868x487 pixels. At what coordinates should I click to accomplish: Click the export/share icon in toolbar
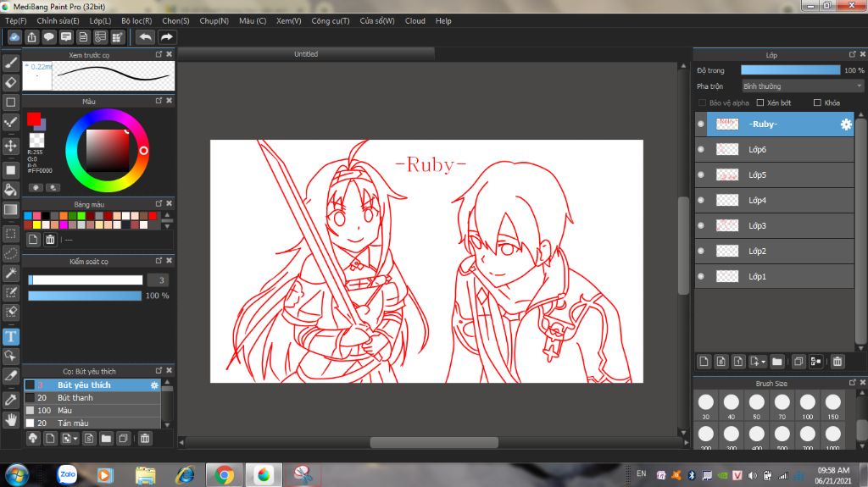coord(31,37)
